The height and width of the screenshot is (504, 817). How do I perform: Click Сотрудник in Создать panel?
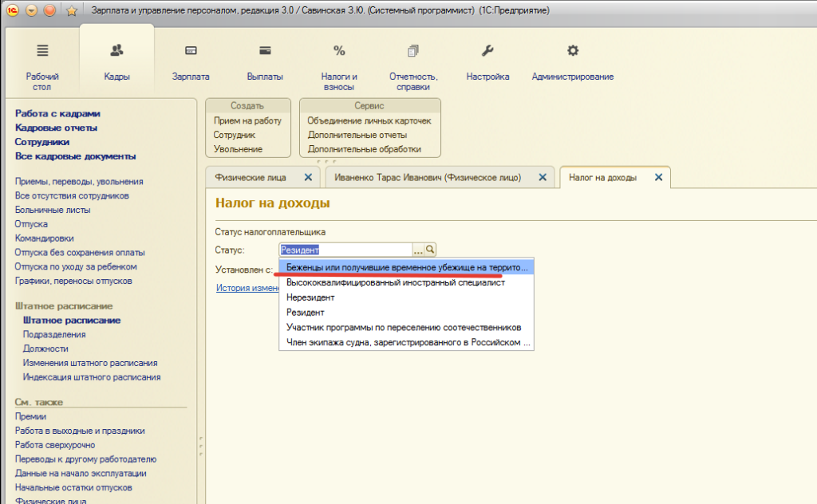click(x=235, y=135)
